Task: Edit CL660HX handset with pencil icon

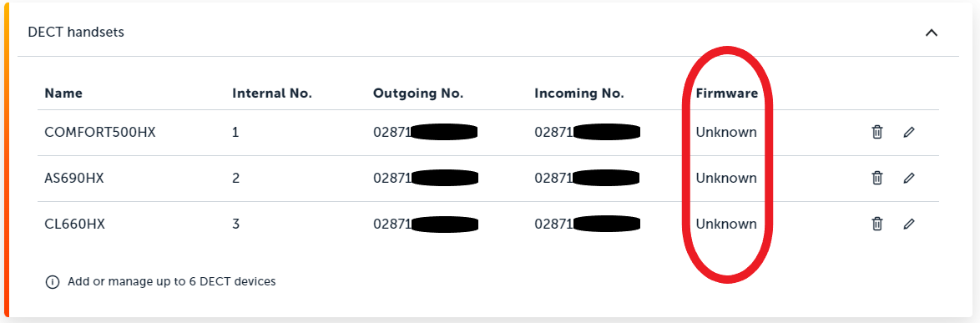Action: click(909, 224)
